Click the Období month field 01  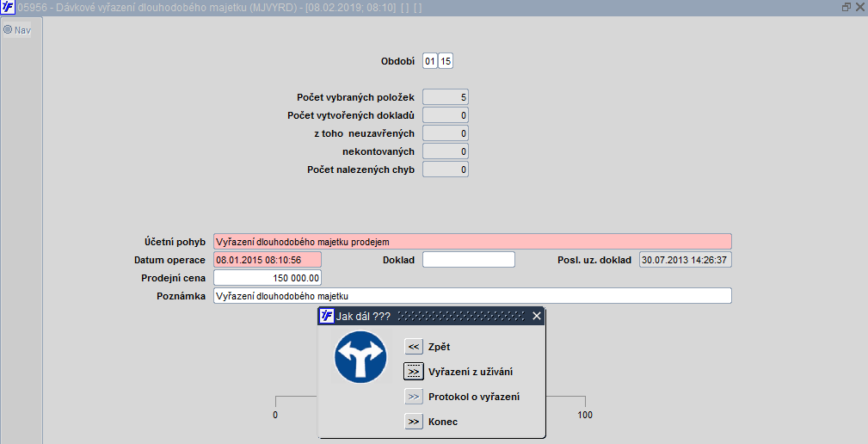(x=430, y=61)
